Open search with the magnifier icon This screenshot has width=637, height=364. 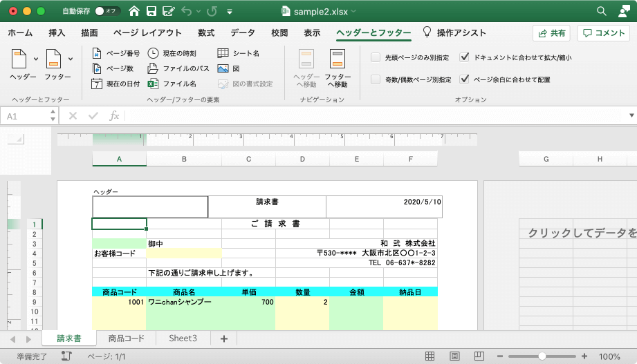point(602,11)
